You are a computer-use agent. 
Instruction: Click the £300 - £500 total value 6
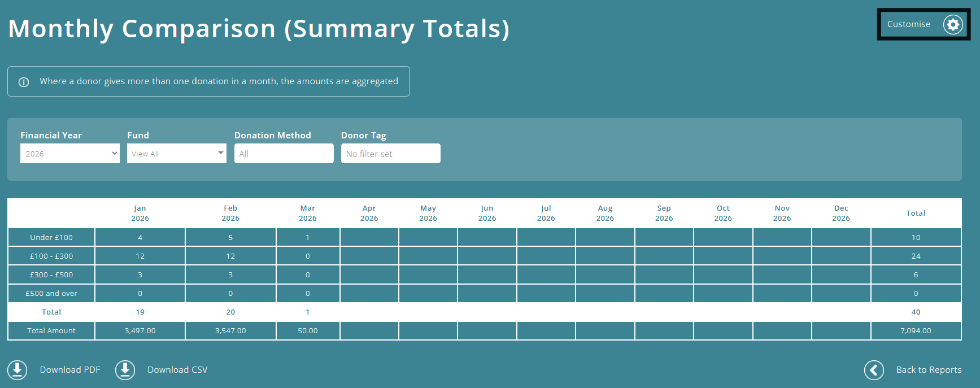(916, 275)
